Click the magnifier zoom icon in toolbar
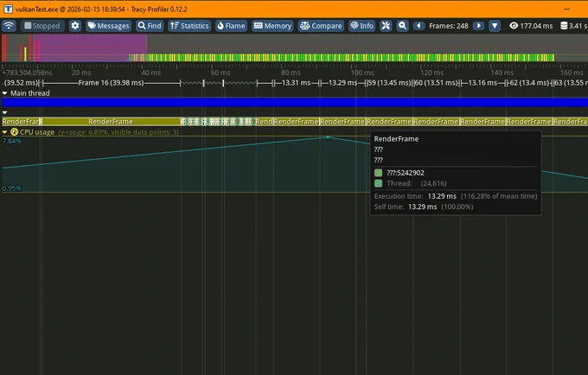Image resolution: width=588 pixels, height=375 pixels. (402, 25)
